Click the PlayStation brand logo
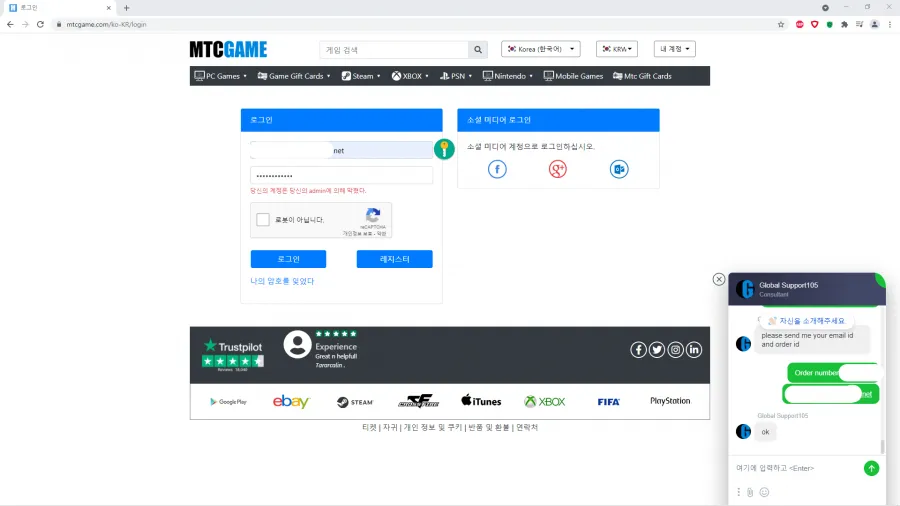Image resolution: width=900 pixels, height=506 pixels. click(670, 400)
